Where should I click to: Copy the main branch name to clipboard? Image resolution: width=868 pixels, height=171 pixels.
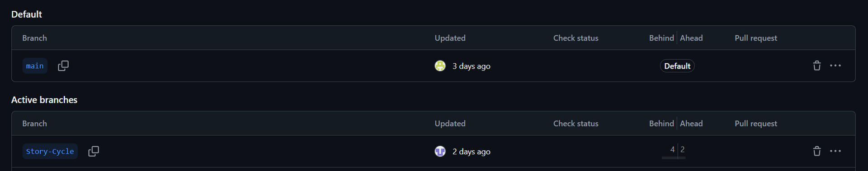click(x=63, y=66)
